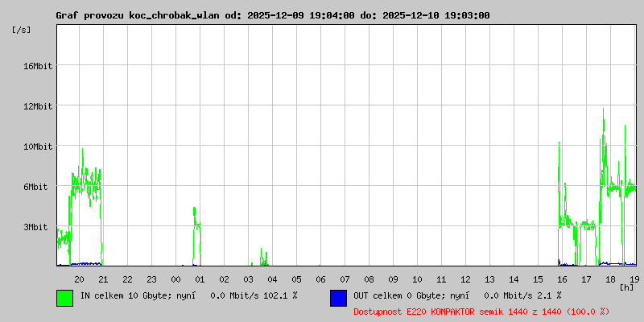Click the '14' hour label on the x-axis
The width and height of the screenshot is (644, 322).
(514, 279)
